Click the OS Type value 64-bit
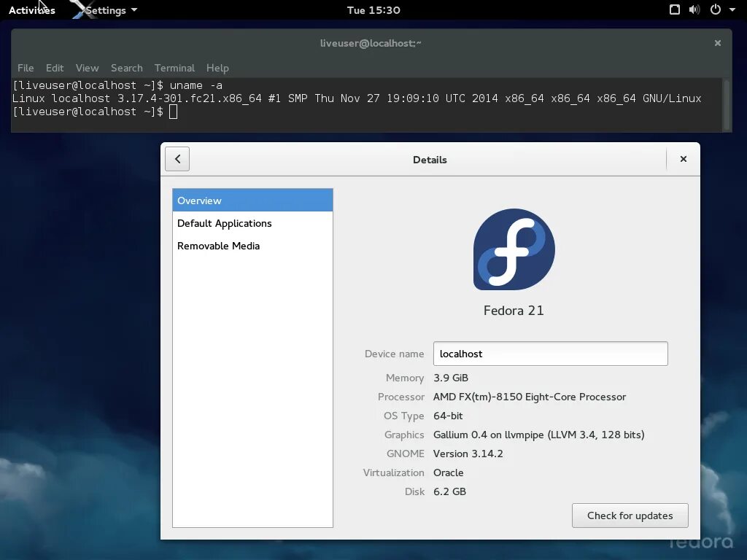 click(448, 416)
